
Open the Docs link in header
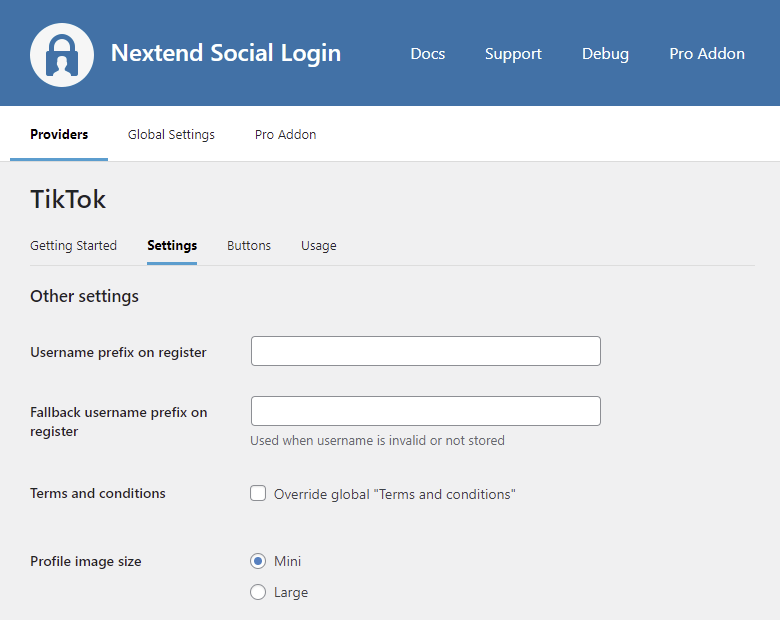click(x=427, y=54)
